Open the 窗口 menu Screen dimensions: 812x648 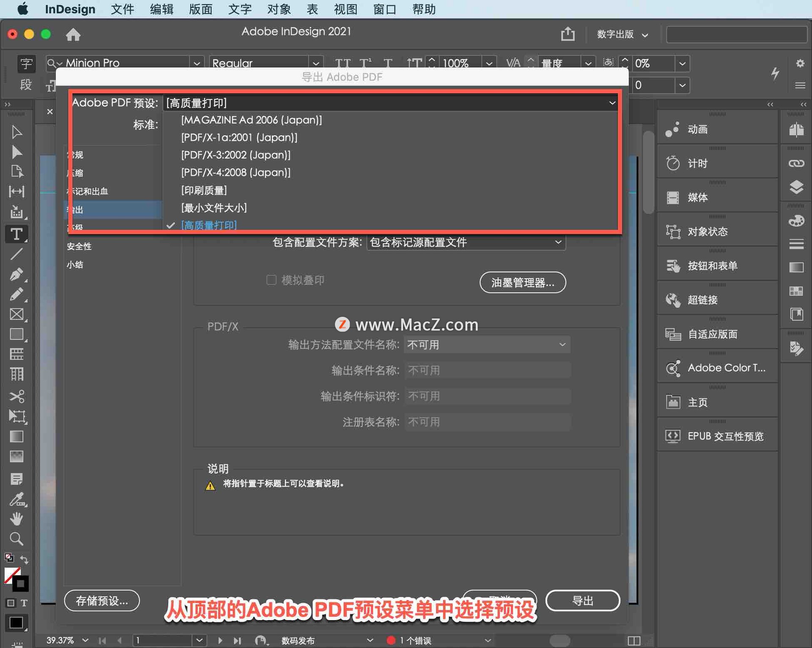pos(384,9)
